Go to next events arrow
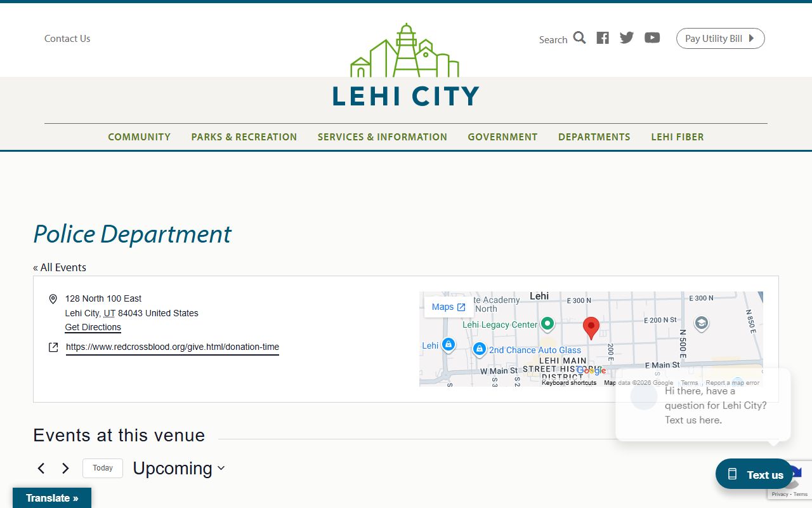The image size is (812, 508). [x=65, y=469]
